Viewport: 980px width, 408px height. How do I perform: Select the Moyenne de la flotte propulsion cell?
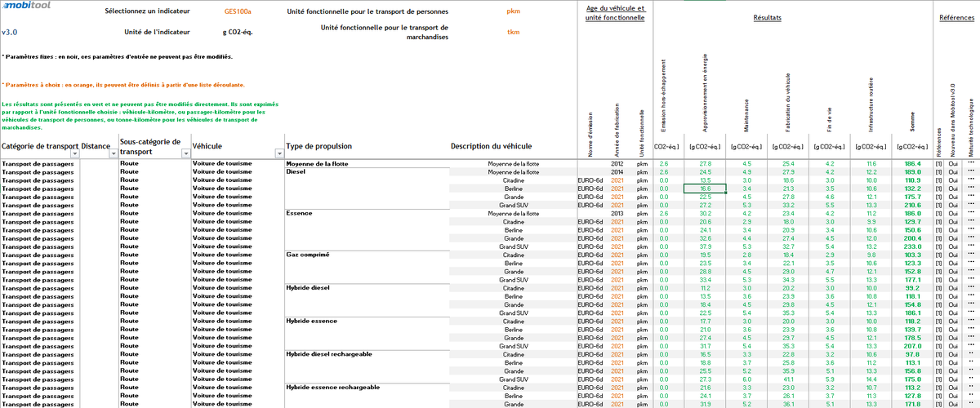pyautogui.click(x=318, y=163)
